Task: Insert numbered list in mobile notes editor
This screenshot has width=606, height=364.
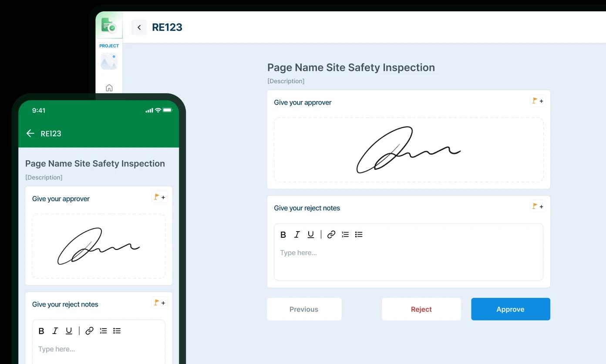Action: coord(103,331)
